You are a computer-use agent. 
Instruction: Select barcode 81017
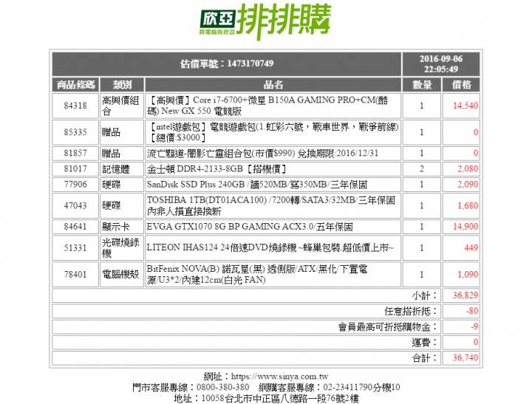(75, 168)
